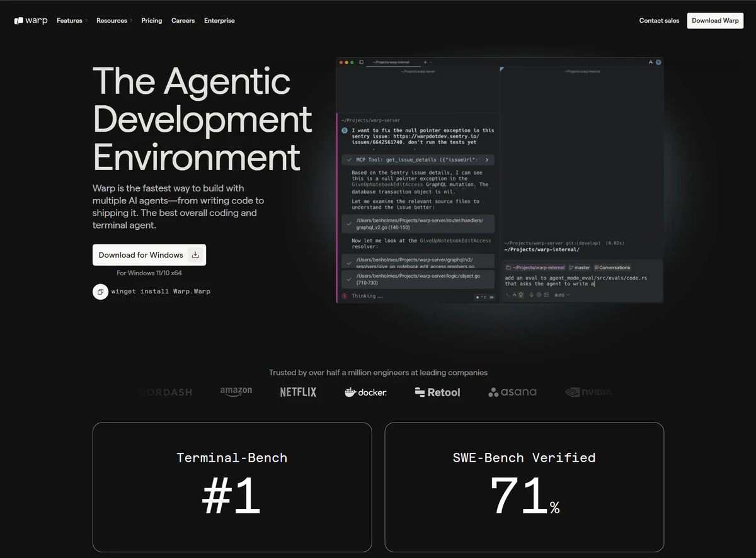Click the Warp agent icon beside the avatar
The width and height of the screenshot is (756, 558).
coord(651,62)
